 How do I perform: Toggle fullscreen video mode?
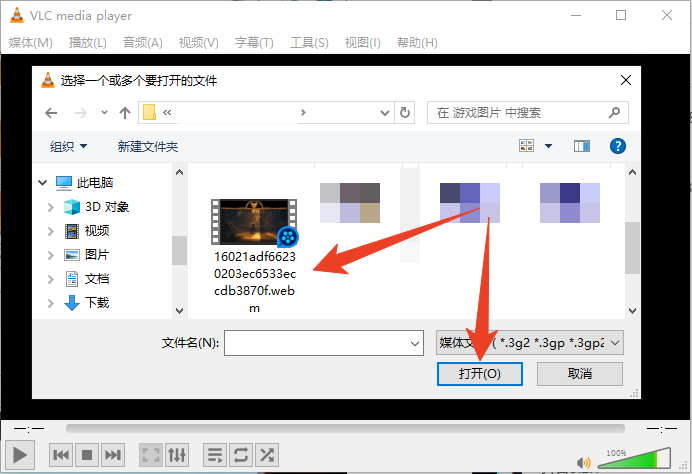150,455
